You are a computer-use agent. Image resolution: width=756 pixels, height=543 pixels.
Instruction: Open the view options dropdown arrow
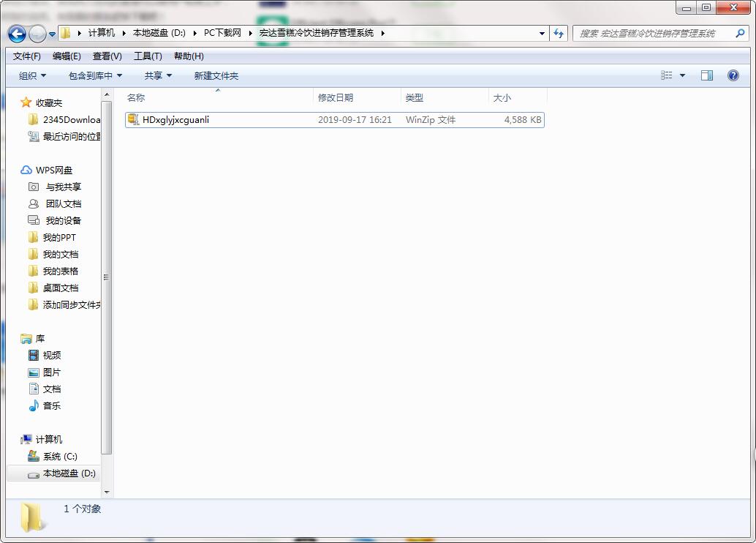pyautogui.click(x=683, y=75)
